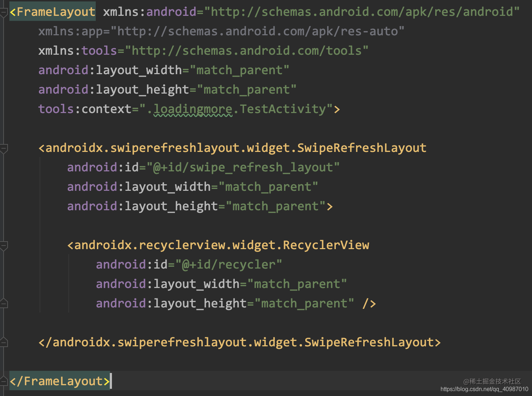Click fold marker beside closing FrameLayout tag
Viewport: 532px width, 396px height.
coord(4,381)
